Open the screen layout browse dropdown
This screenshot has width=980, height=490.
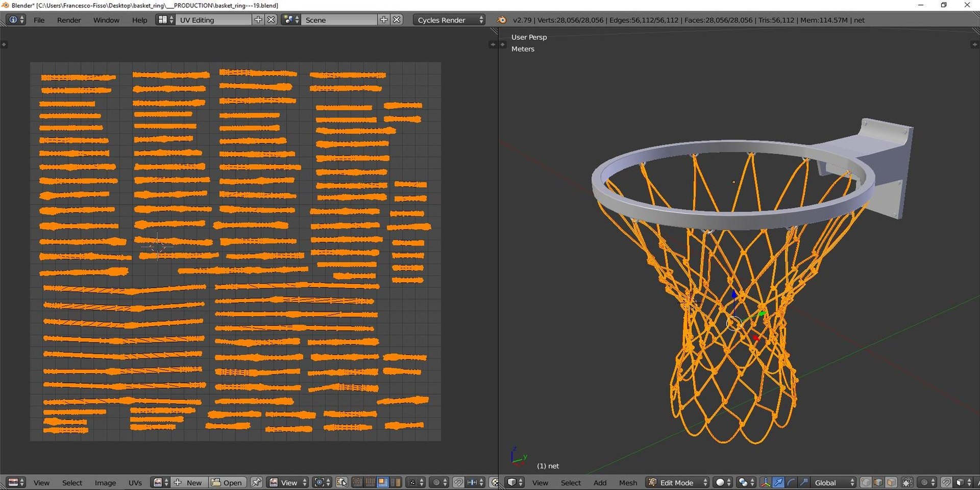(165, 20)
